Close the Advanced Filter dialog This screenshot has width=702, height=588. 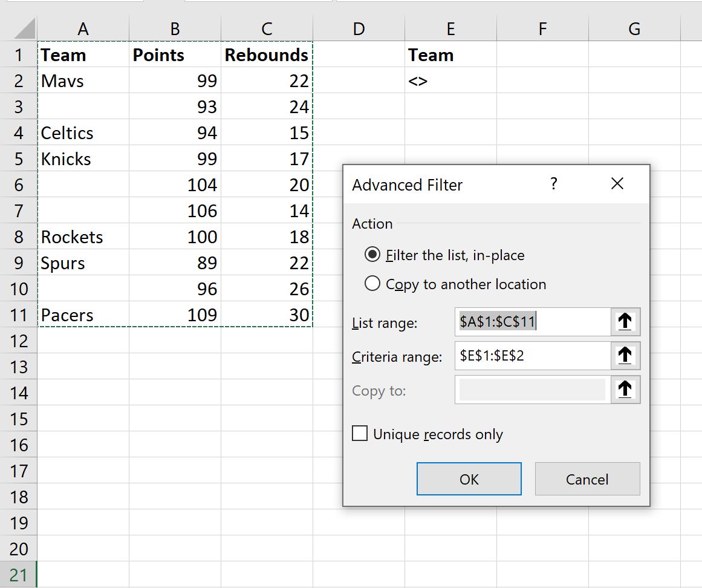tap(617, 184)
